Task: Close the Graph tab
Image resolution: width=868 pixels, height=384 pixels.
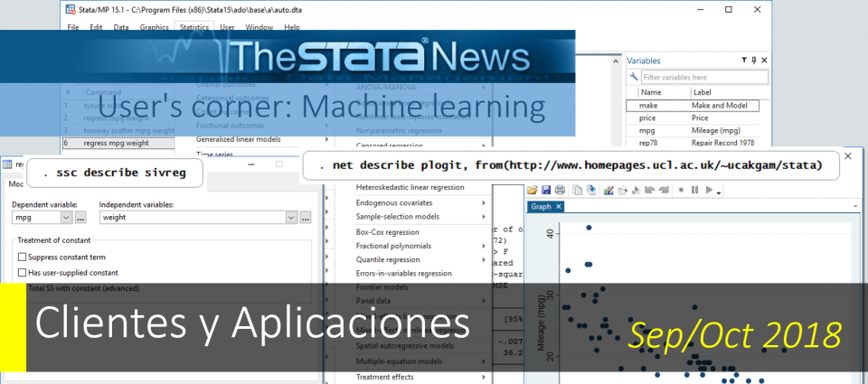Action: coord(559,206)
